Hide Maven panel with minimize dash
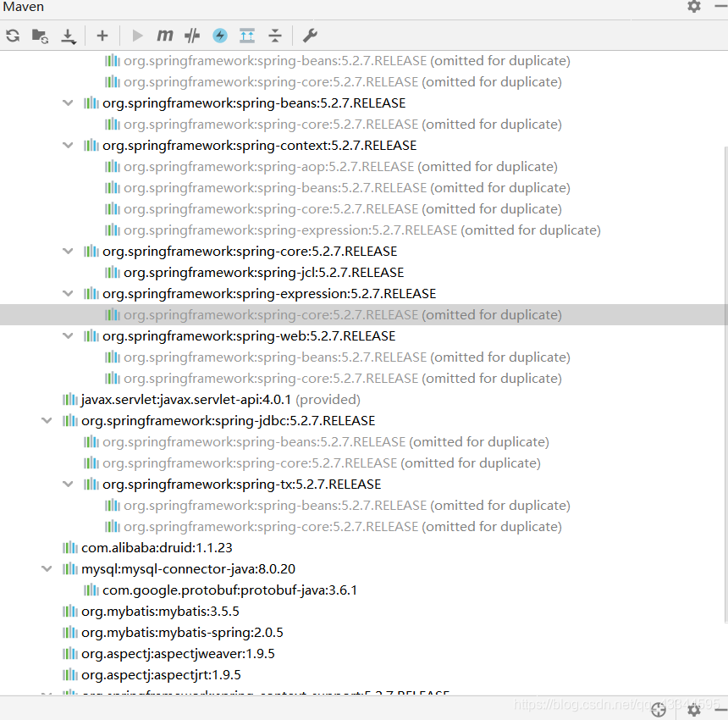 click(x=721, y=6)
